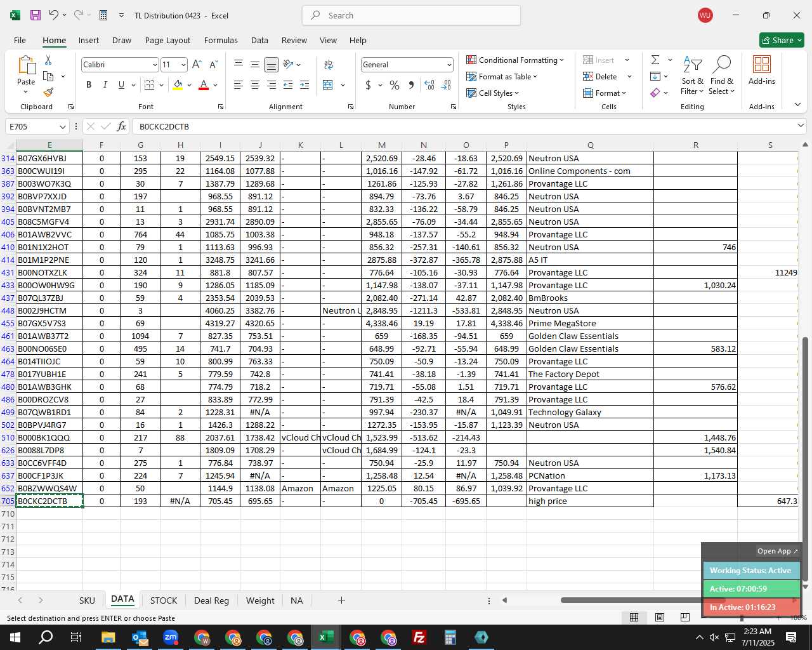Undo the last action
The height and width of the screenshot is (650, 812).
[x=54, y=15]
